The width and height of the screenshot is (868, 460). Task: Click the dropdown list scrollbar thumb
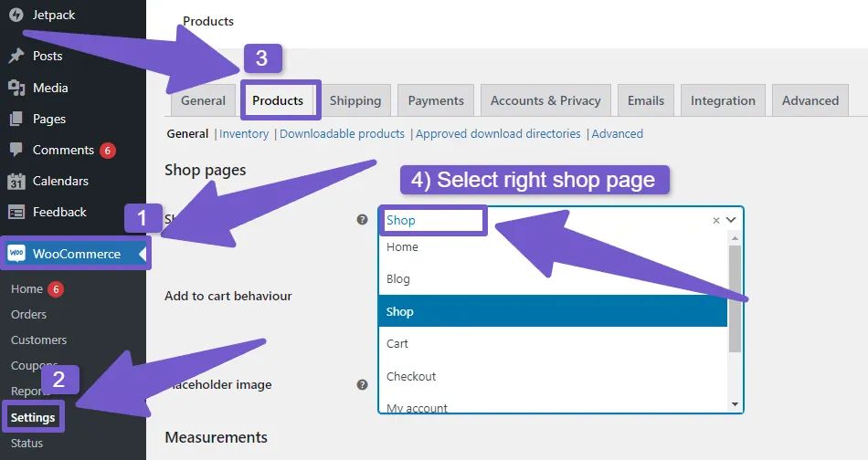click(735, 298)
